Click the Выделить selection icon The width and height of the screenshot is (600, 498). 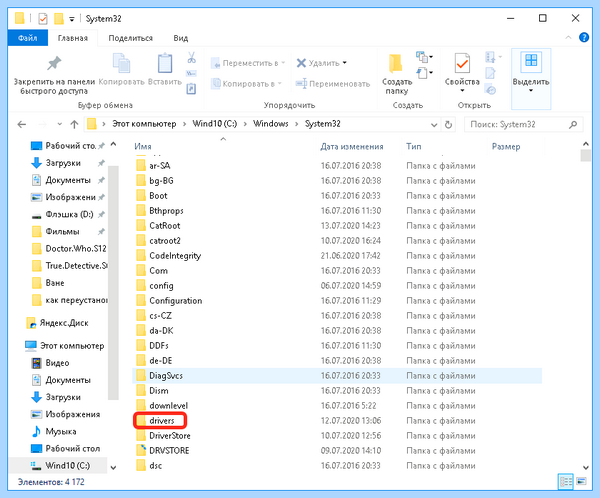pyautogui.click(x=531, y=62)
